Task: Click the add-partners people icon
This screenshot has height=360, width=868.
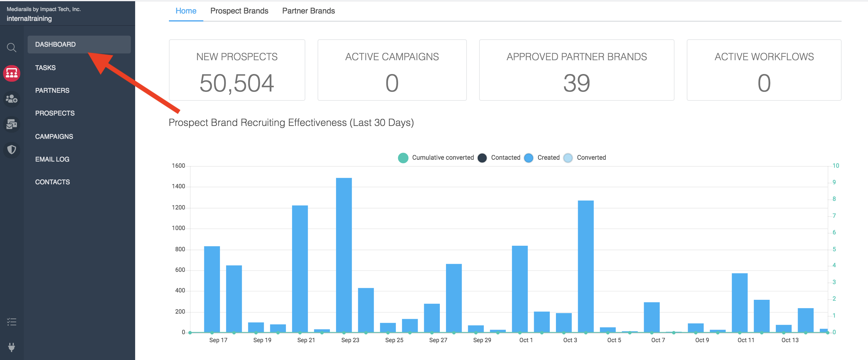Action: tap(11, 99)
